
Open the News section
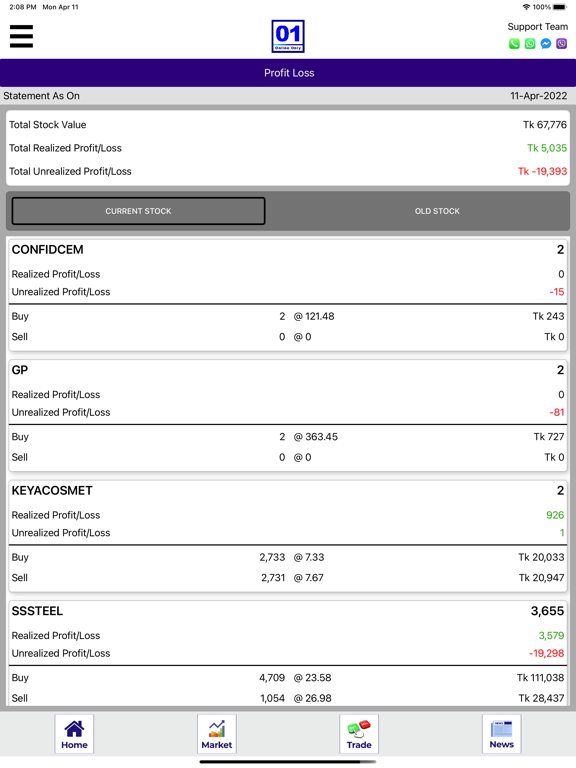(x=502, y=733)
